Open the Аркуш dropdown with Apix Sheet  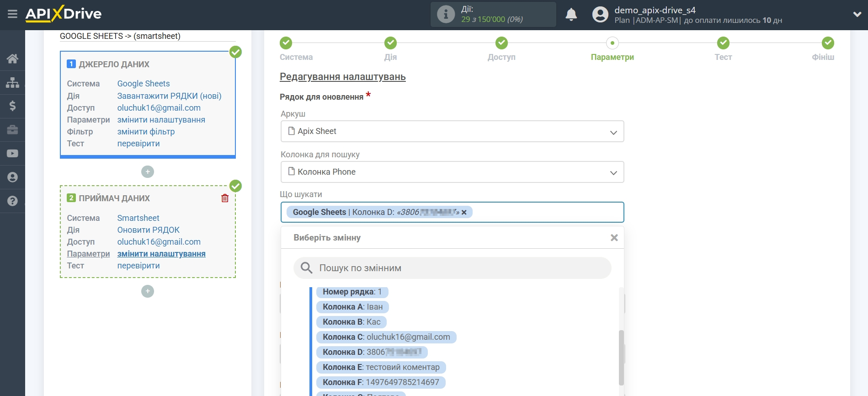(452, 131)
